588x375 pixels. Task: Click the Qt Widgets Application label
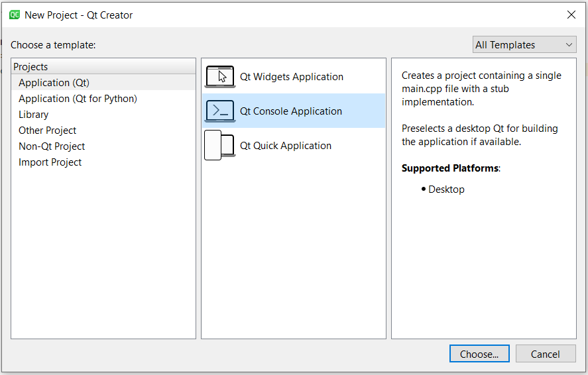tap(292, 77)
